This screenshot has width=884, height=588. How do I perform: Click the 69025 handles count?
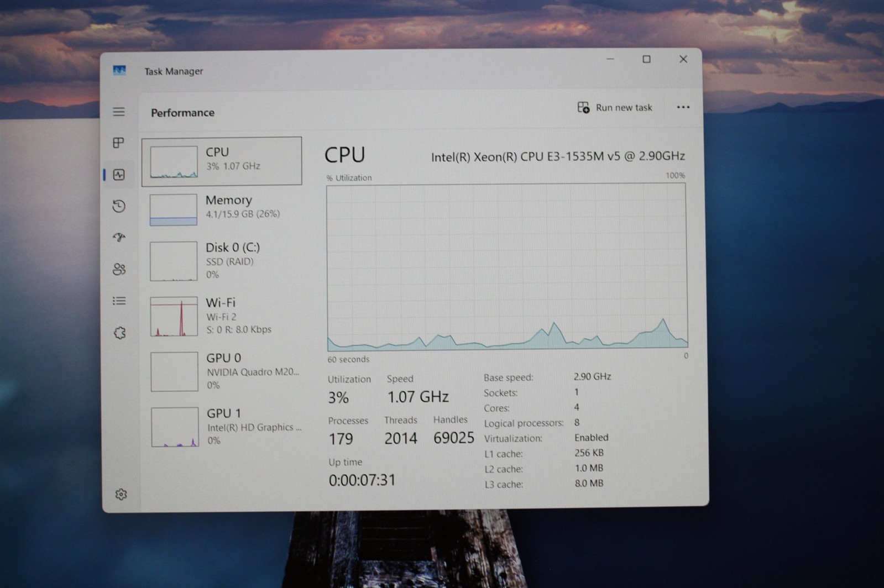click(454, 438)
